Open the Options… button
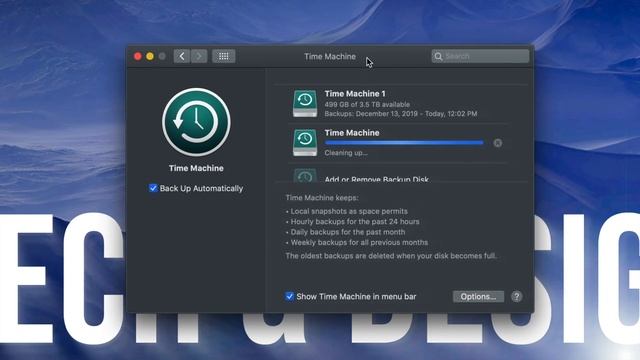 (x=478, y=297)
